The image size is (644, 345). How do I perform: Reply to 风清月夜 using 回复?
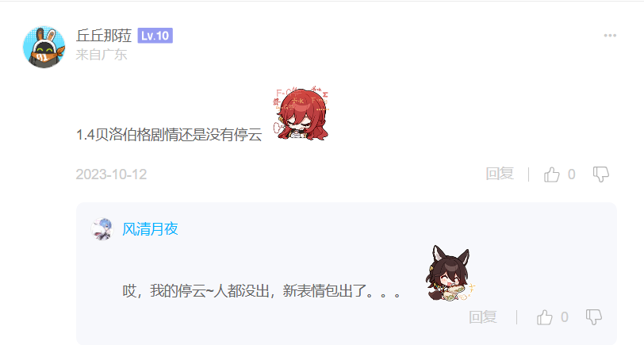tap(483, 317)
